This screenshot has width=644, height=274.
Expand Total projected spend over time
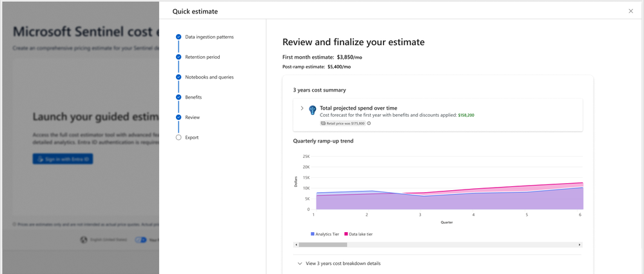(x=302, y=108)
